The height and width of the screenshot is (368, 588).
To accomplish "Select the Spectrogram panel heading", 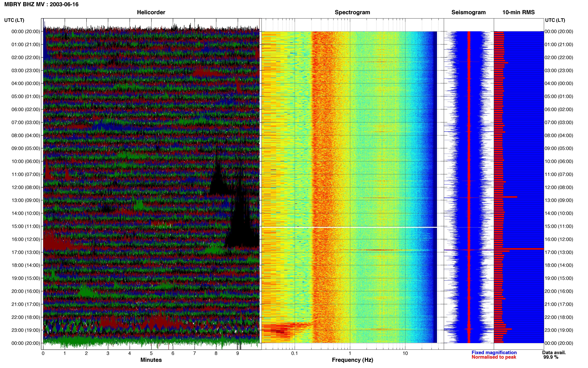I will coord(352,12).
